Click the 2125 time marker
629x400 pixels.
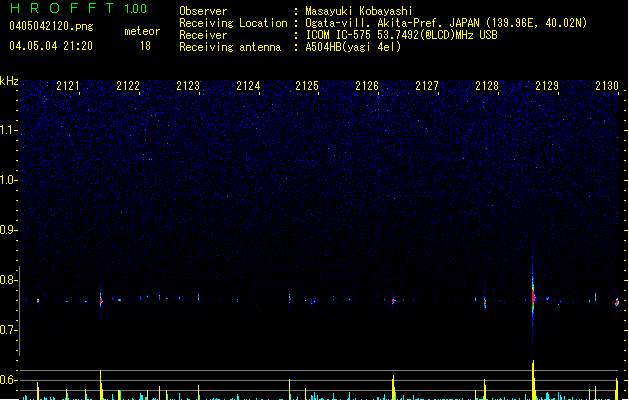(x=307, y=86)
